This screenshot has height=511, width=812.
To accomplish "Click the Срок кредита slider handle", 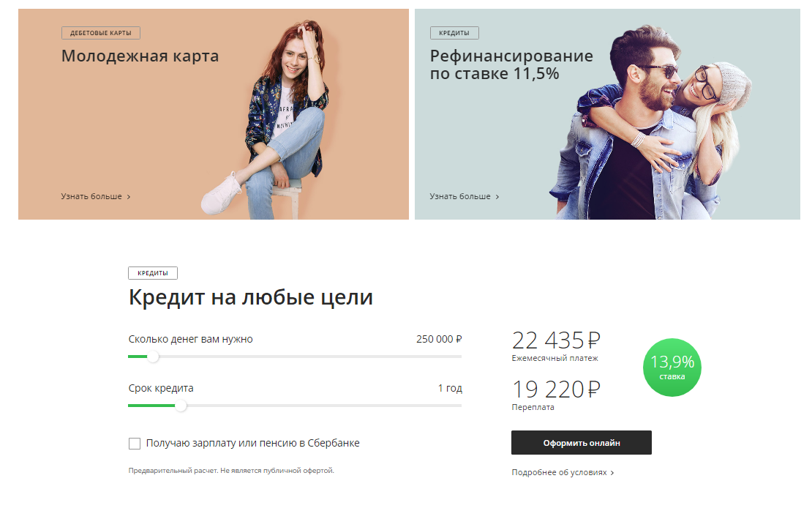I will tap(181, 405).
